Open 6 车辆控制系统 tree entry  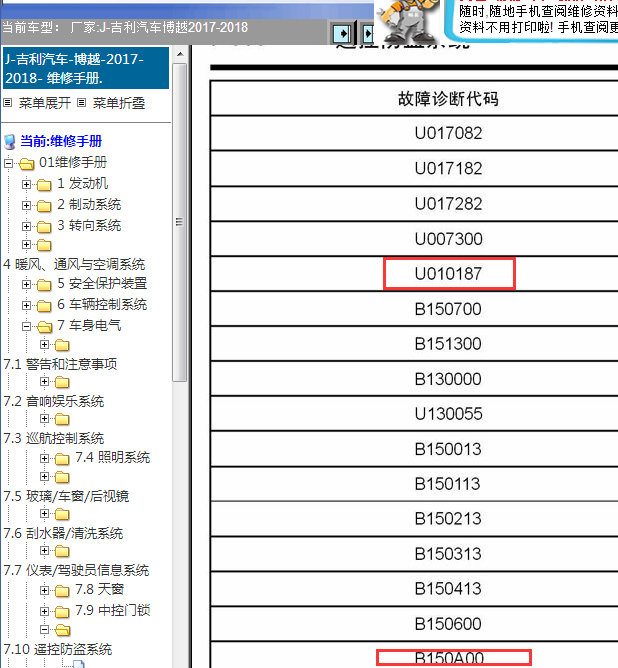pos(102,304)
